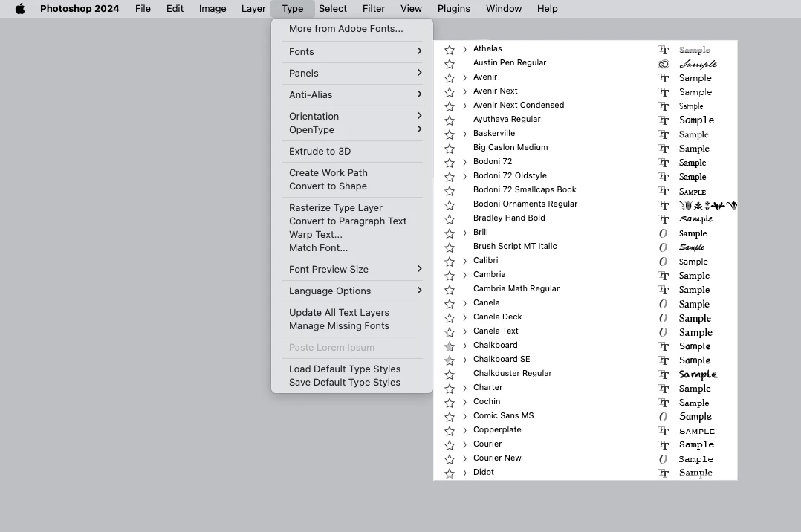Choose Convert to Paragraph Text
The height and width of the screenshot is (532, 801).
pos(352,221)
